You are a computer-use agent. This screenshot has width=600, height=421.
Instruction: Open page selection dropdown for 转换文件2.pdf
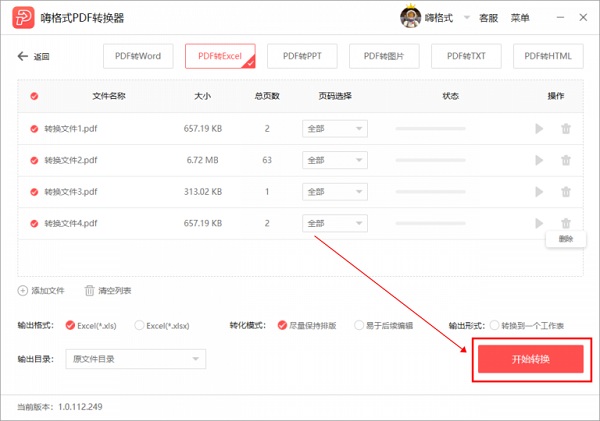click(x=327, y=160)
